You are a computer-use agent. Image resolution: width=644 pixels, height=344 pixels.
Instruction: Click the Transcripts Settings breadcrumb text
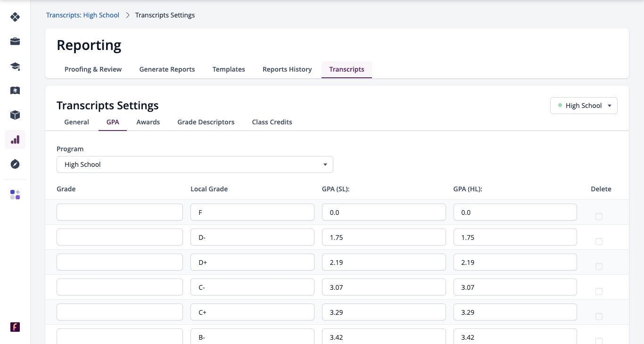tap(165, 15)
